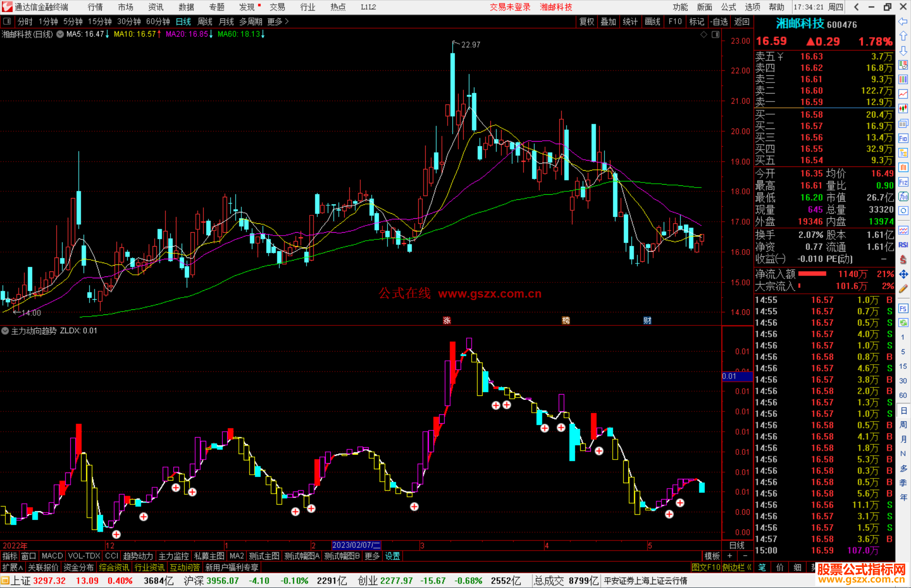Click the f(x) formula icon in sidebar
Viewport: 911px width, 588px height.
[903, 196]
